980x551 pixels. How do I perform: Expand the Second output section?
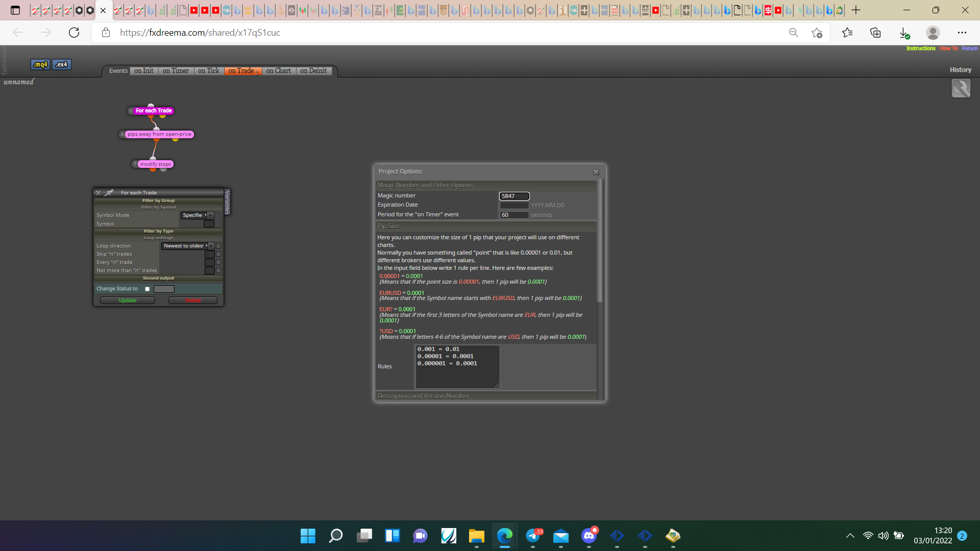(x=158, y=278)
